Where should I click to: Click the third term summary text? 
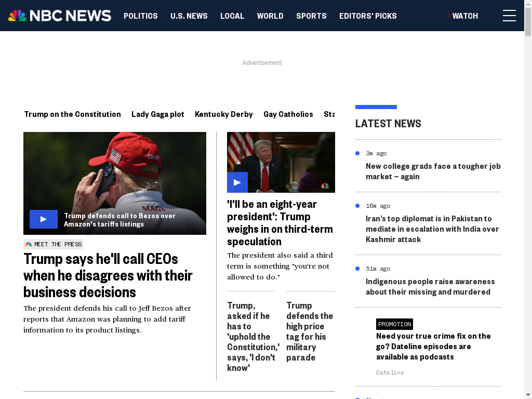280,266
